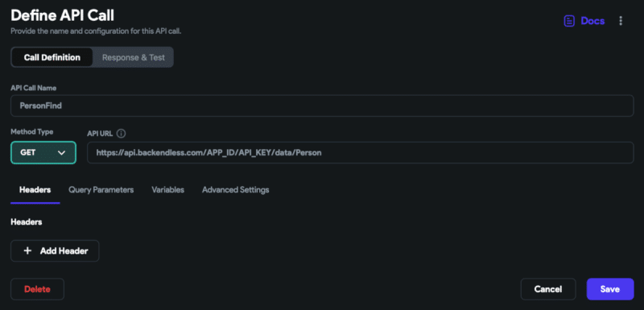Open the Advanced Settings tab

pyautogui.click(x=236, y=190)
